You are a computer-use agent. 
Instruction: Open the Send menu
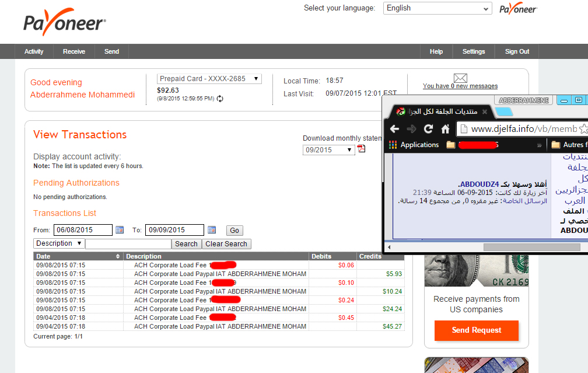coord(112,51)
